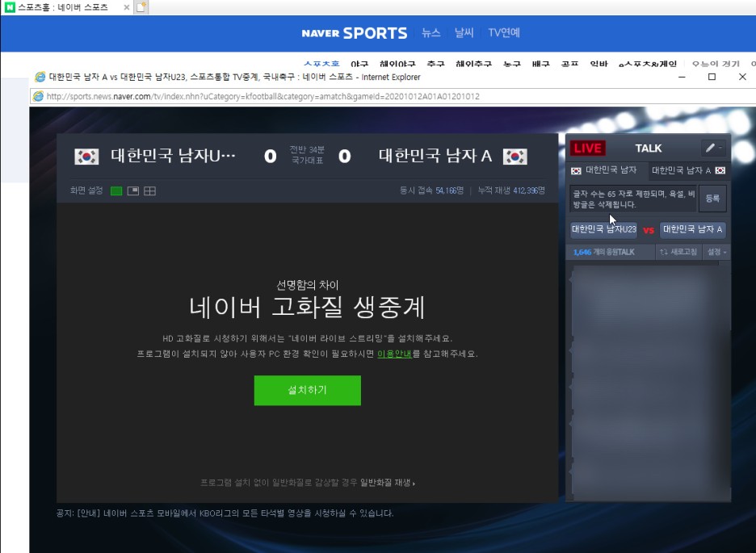756x553 pixels.
Task: Click the 대한민국 남자 A team name in the scoreboard
Action: tap(435, 156)
